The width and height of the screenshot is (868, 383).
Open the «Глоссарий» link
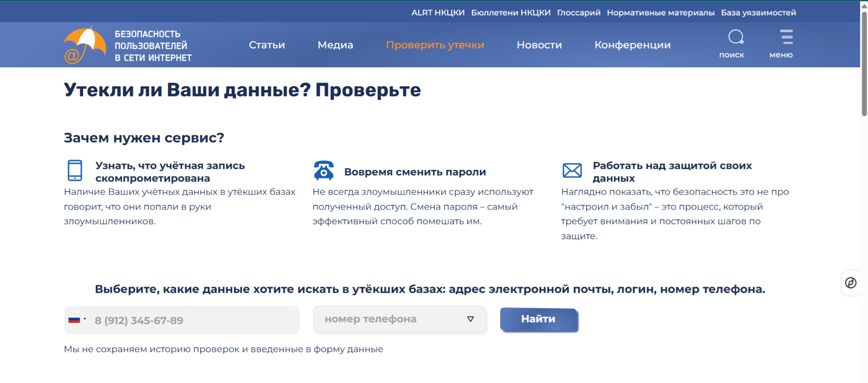[578, 13]
